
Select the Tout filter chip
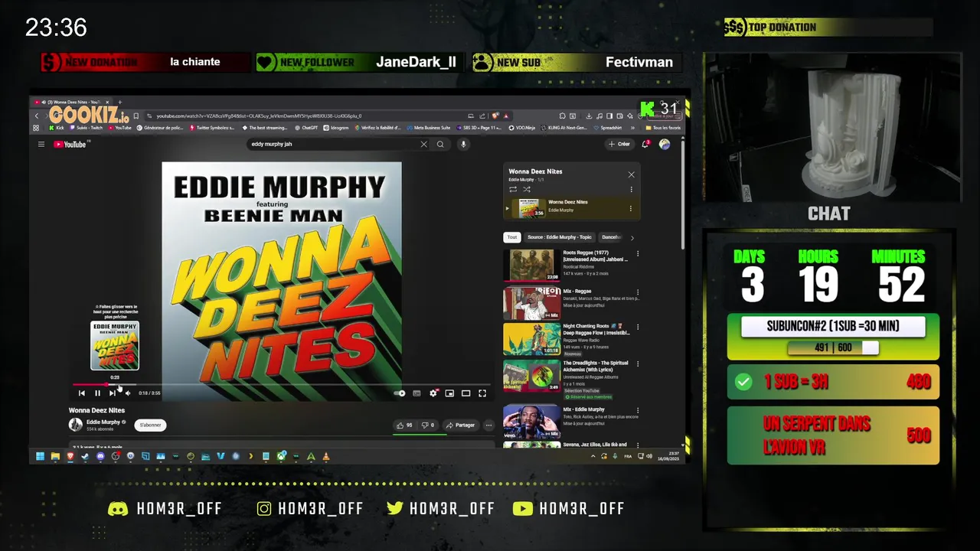tap(512, 237)
